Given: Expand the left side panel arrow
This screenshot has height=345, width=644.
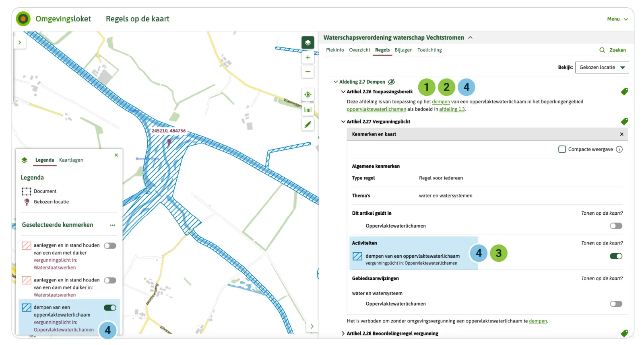Looking at the screenshot, I should 20,42.
